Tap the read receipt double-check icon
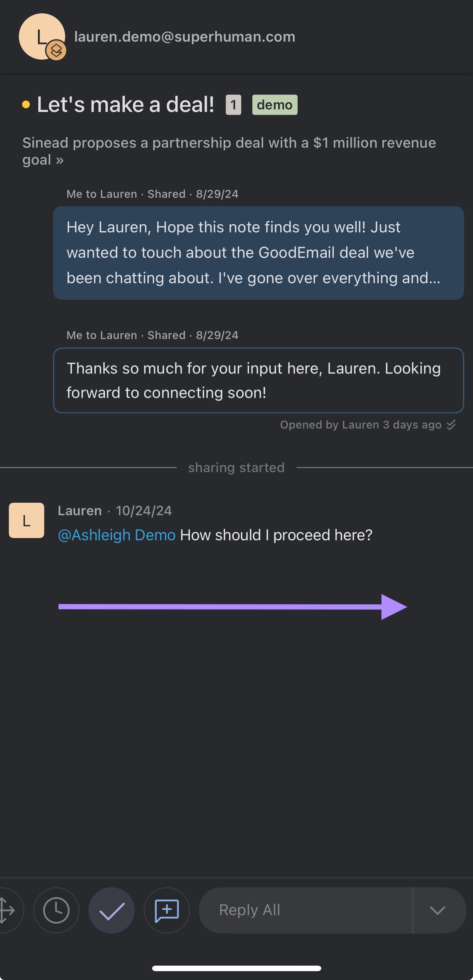 click(451, 425)
